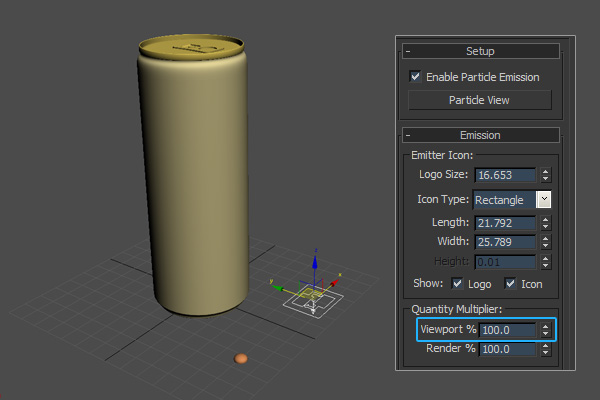
Task: Toggle the Enable Particle Emission checkbox
Action: [x=415, y=76]
